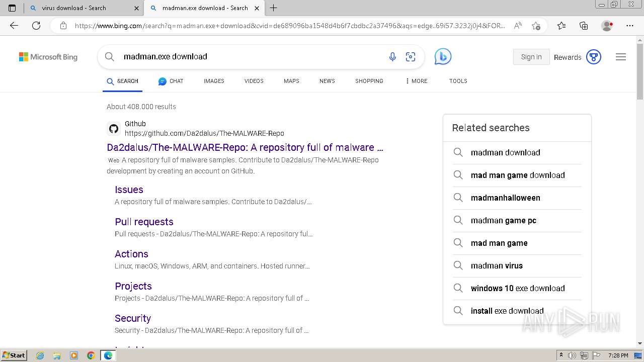
Task: Select related search 'install exe download'
Action: [517, 311]
